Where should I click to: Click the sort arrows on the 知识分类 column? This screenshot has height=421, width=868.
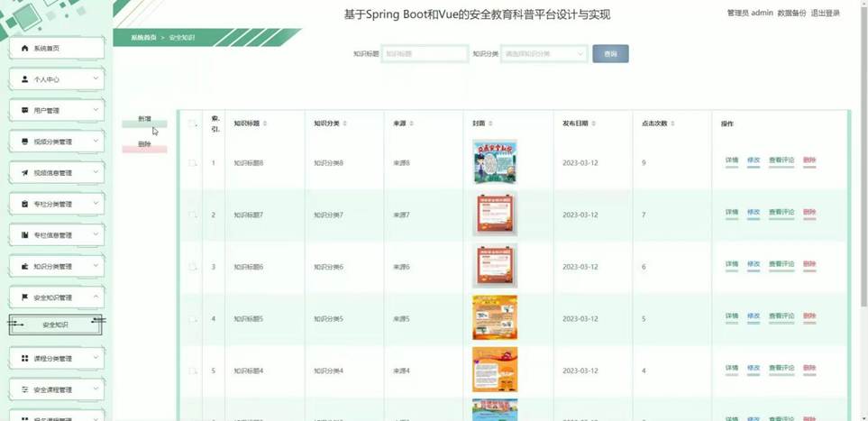[344, 124]
